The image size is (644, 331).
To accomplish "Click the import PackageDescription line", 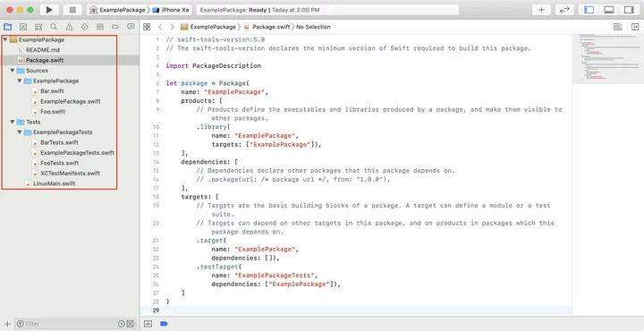I will click(213, 65).
